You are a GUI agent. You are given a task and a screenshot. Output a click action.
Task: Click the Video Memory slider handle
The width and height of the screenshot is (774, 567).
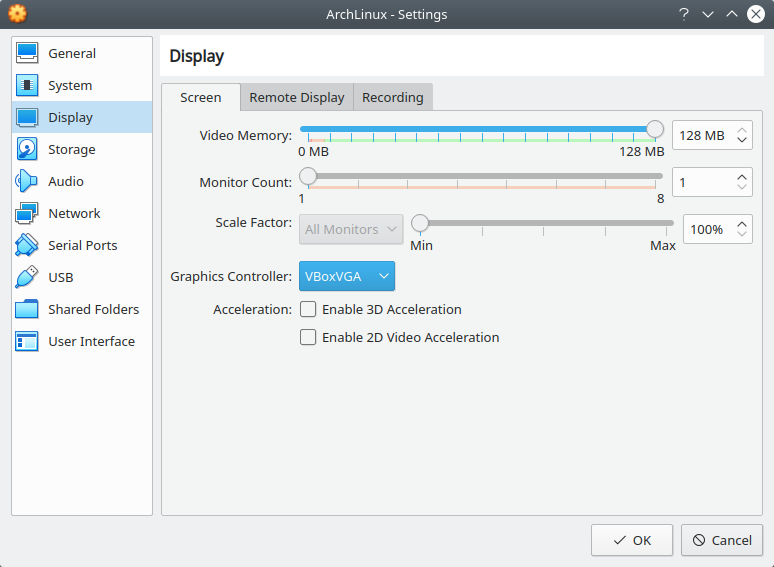click(655, 129)
